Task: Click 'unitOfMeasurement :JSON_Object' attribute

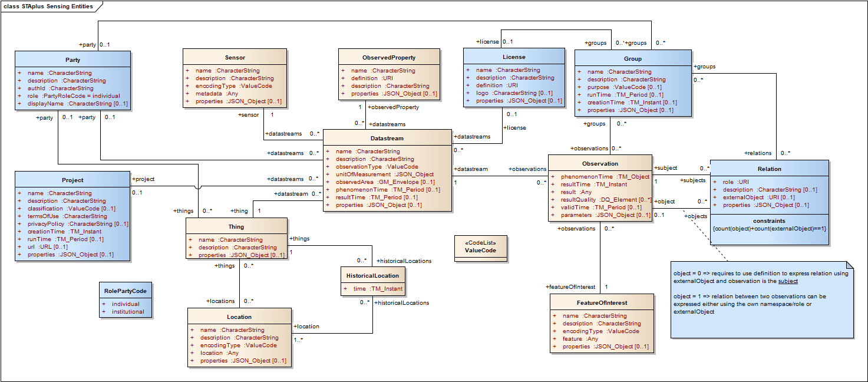Action: pos(385,174)
